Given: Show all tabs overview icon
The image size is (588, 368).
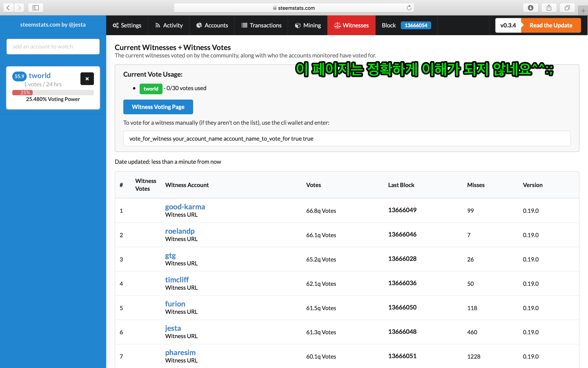Looking at the screenshot, I should coord(567,8).
